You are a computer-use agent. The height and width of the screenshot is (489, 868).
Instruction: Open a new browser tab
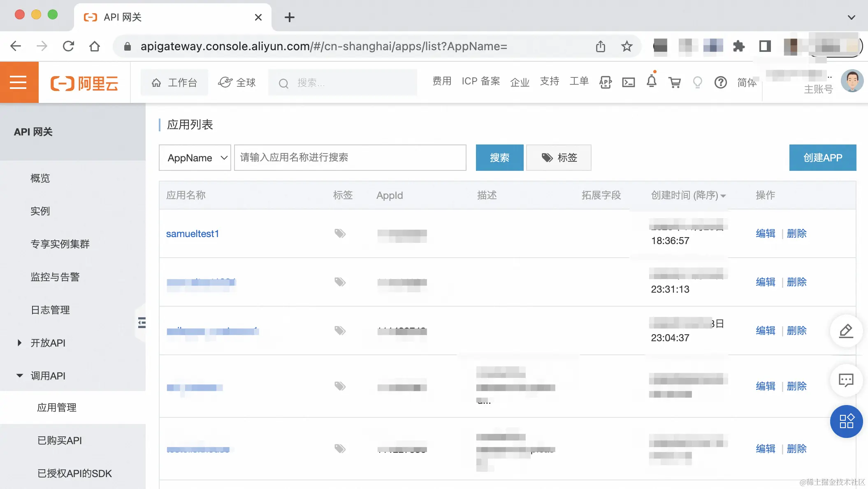tap(290, 17)
